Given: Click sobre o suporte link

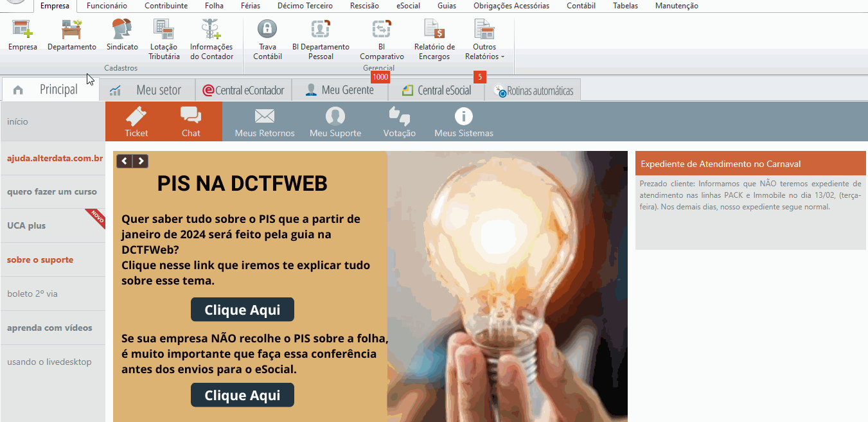Looking at the screenshot, I should (x=53, y=259).
